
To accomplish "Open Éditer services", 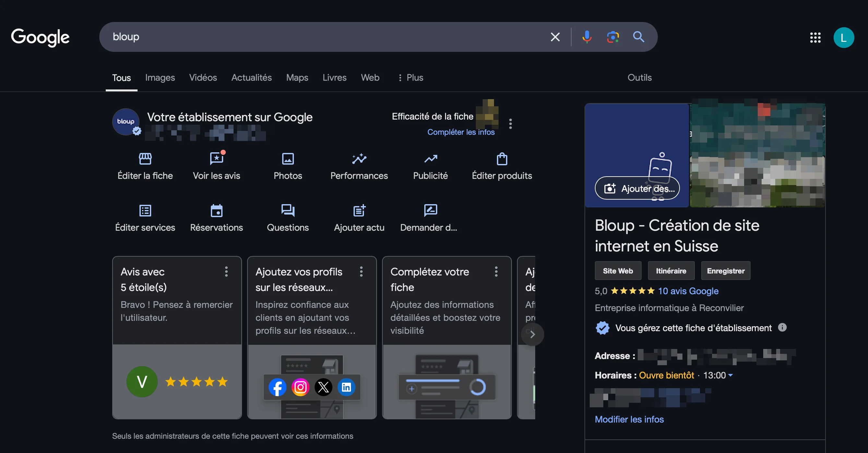I will [145, 218].
